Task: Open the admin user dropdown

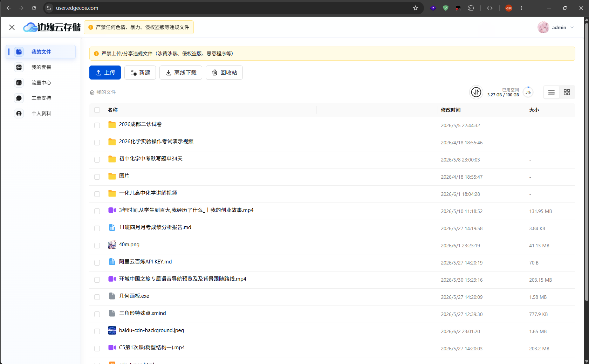Action: click(556, 27)
